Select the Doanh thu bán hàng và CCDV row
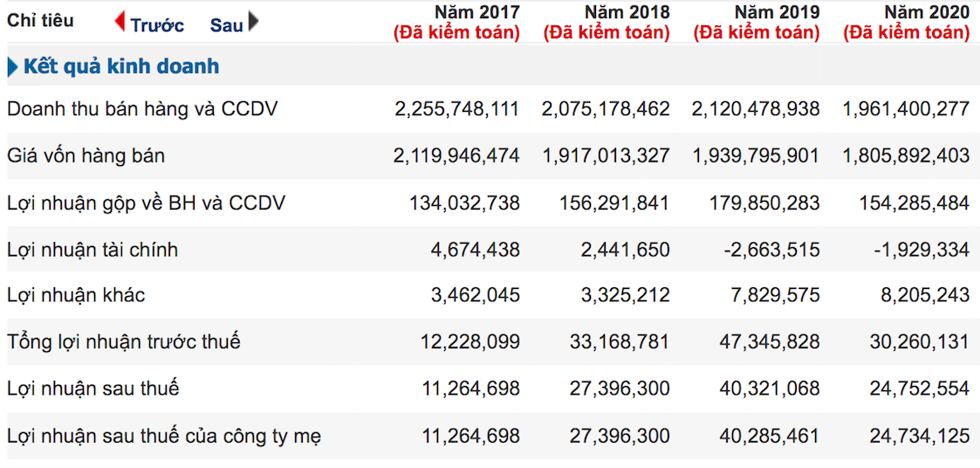The width and height of the screenshot is (980, 468). pyautogui.click(x=142, y=109)
